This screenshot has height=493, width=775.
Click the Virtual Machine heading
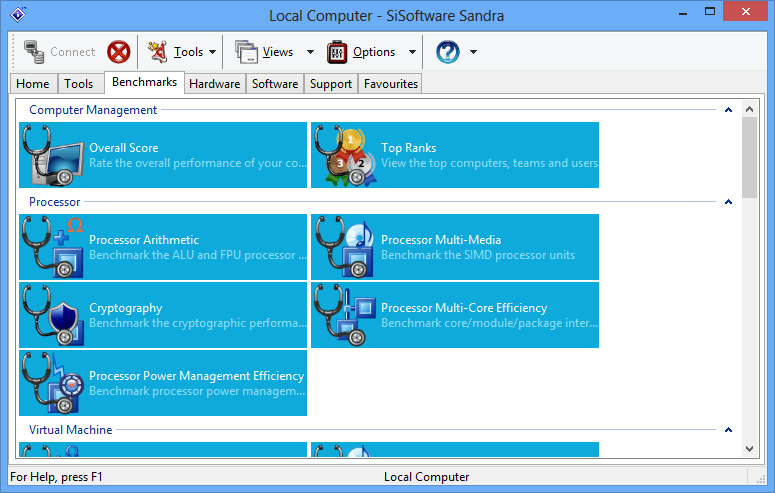71,430
